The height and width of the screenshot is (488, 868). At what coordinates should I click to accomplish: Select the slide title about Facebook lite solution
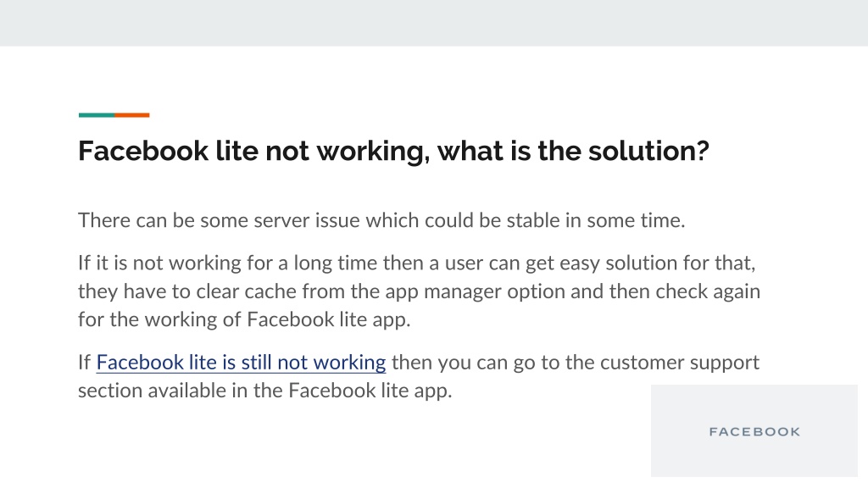(x=393, y=151)
